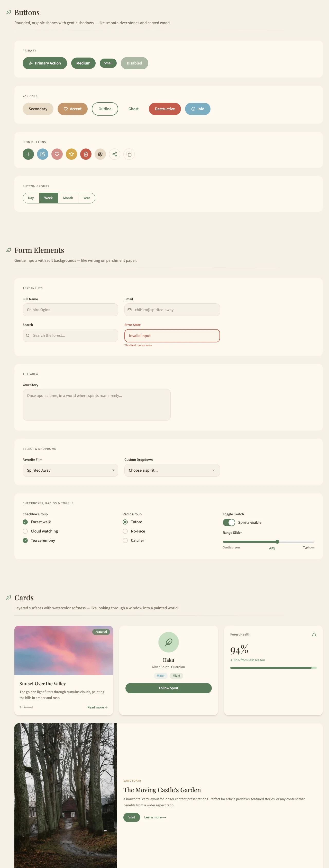Click the Ghost variant button
The width and height of the screenshot is (329, 868).
[133, 109]
